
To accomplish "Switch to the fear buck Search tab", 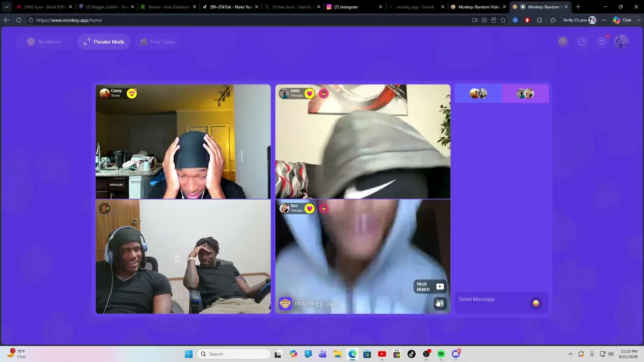I will [292, 7].
